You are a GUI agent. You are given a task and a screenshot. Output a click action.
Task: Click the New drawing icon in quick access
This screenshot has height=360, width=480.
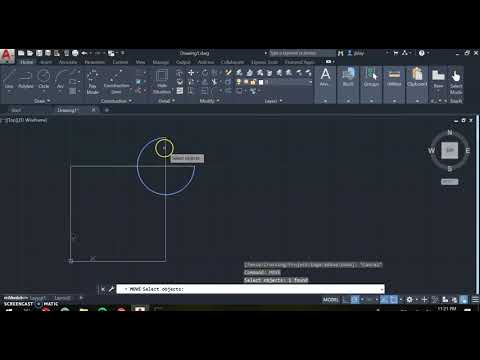(x=21, y=53)
